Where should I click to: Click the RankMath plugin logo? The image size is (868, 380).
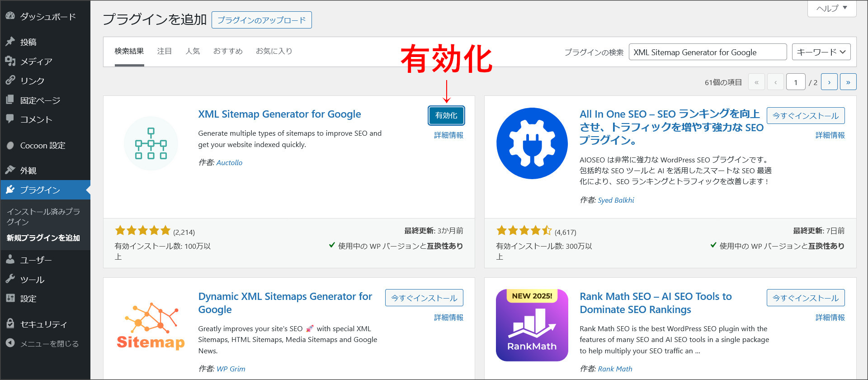532,325
